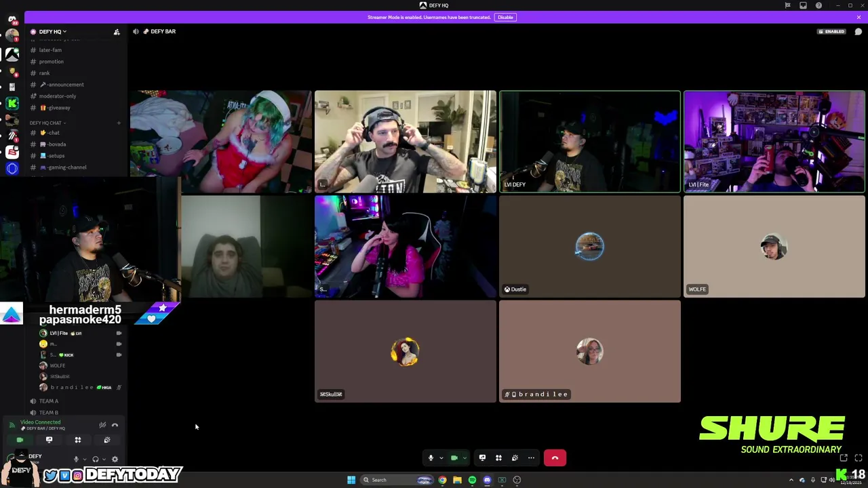Pop out call window icon

(x=844, y=458)
